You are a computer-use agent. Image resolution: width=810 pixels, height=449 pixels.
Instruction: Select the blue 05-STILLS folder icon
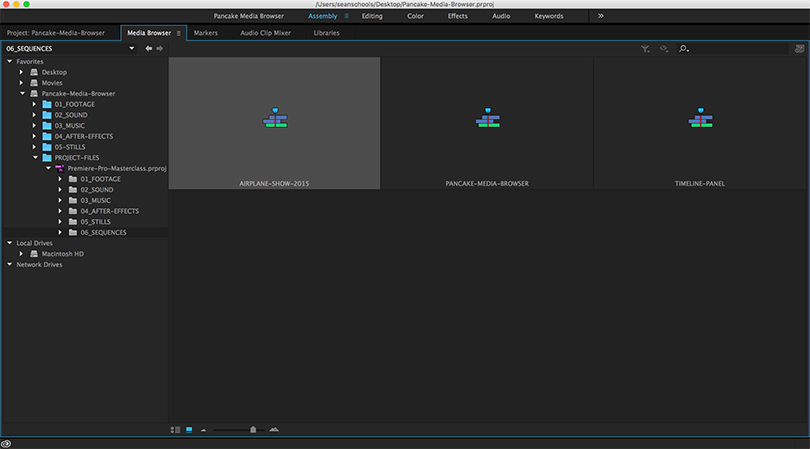[47, 147]
